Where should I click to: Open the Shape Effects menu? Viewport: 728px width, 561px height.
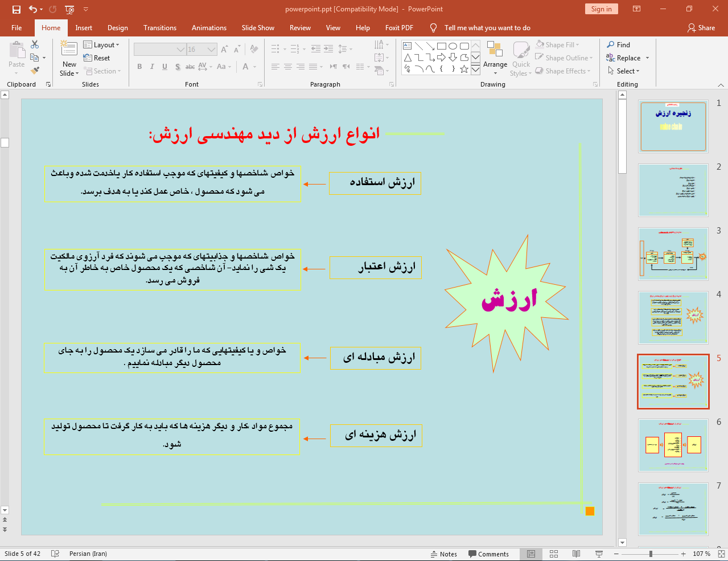pyautogui.click(x=563, y=71)
